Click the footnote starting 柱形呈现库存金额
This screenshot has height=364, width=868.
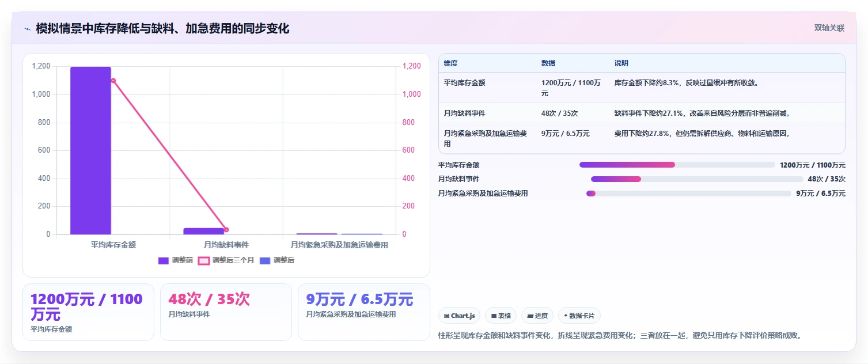(620, 335)
